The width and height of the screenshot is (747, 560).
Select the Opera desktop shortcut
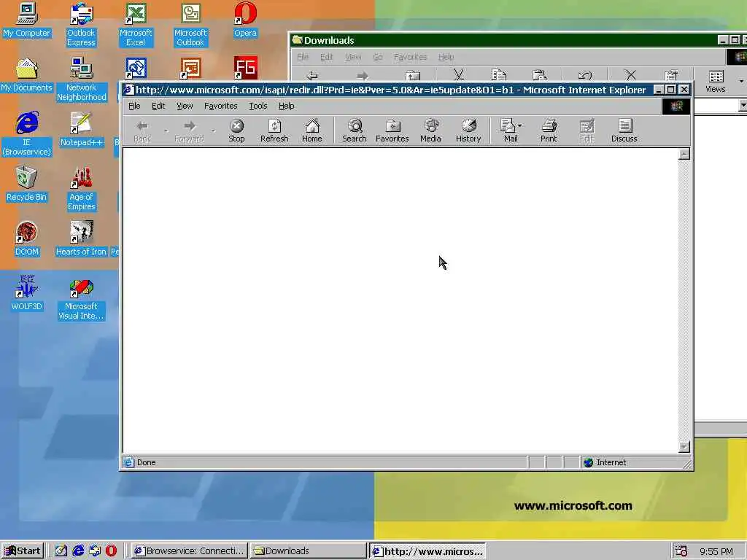pos(245,20)
